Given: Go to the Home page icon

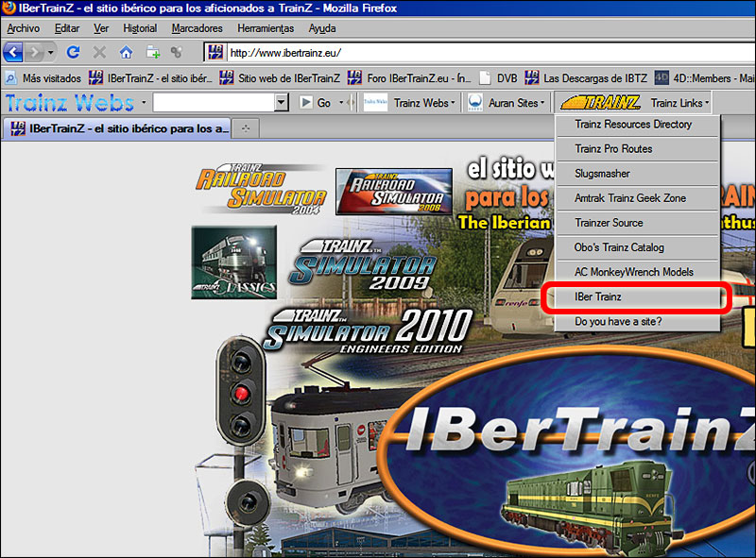Looking at the screenshot, I should (126, 52).
